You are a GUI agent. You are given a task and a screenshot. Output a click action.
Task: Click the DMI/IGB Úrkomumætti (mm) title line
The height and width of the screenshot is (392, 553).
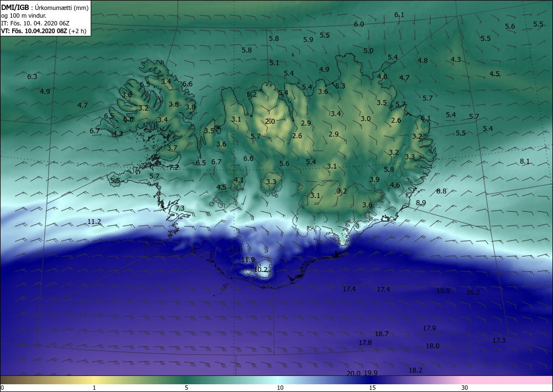click(x=45, y=7)
